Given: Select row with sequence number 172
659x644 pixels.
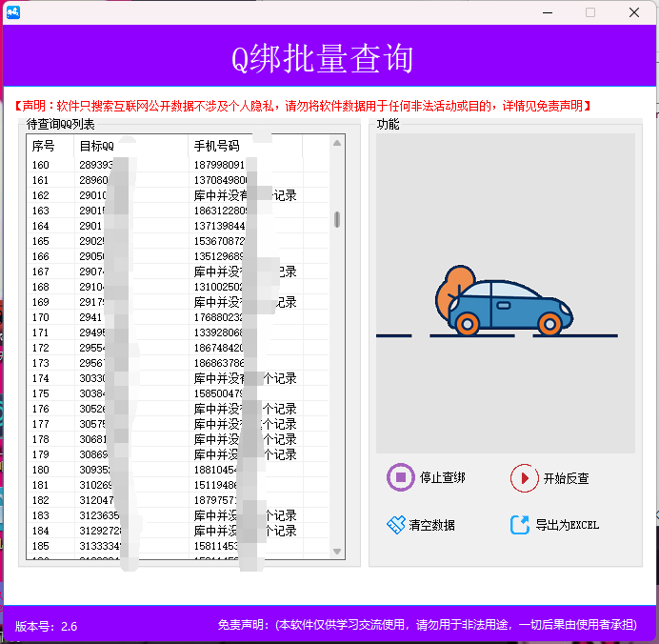Looking at the screenshot, I should click(178, 348).
